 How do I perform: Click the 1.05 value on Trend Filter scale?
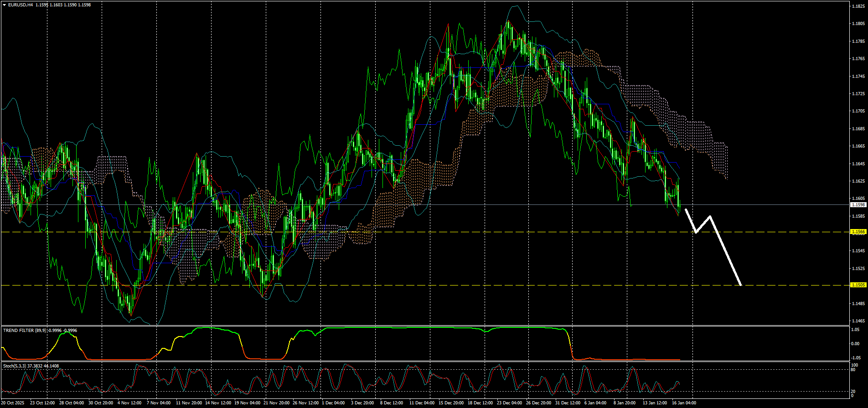856,330
